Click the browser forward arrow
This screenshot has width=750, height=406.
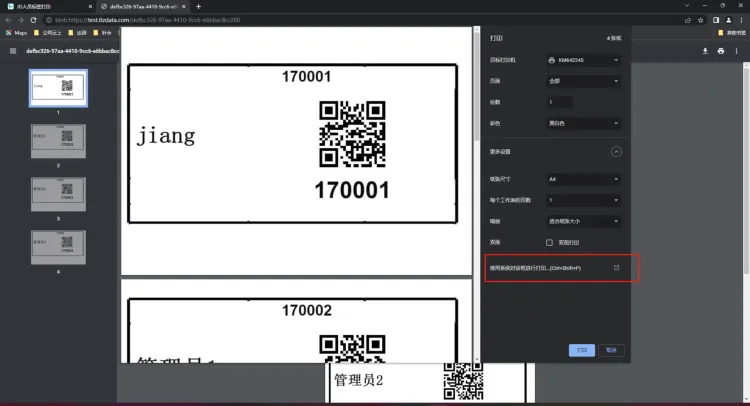point(21,20)
